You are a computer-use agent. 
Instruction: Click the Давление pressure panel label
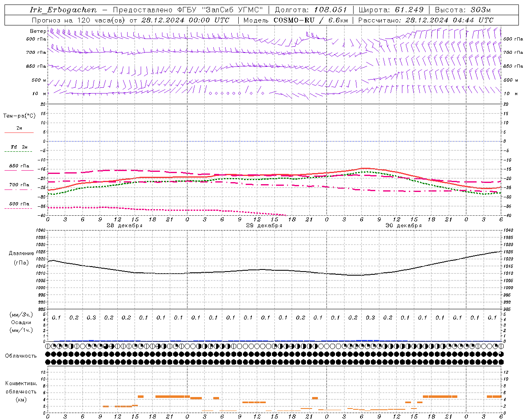21,253
